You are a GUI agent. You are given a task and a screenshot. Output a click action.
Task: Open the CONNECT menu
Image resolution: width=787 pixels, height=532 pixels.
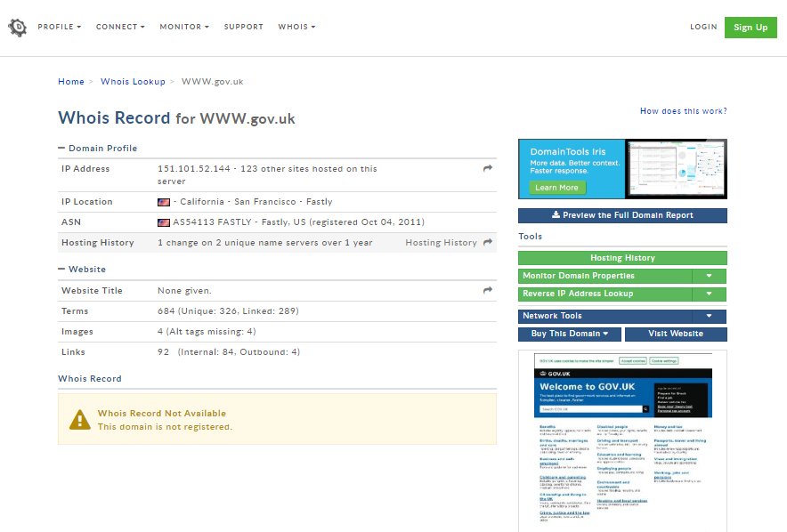pyautogui.click(x=120, y=27)
